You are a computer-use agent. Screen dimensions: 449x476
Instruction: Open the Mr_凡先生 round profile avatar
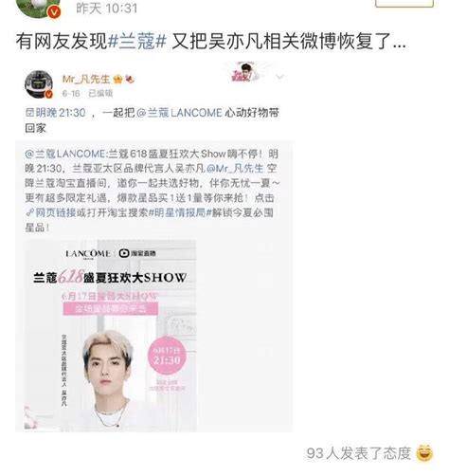tap(39, 84)
